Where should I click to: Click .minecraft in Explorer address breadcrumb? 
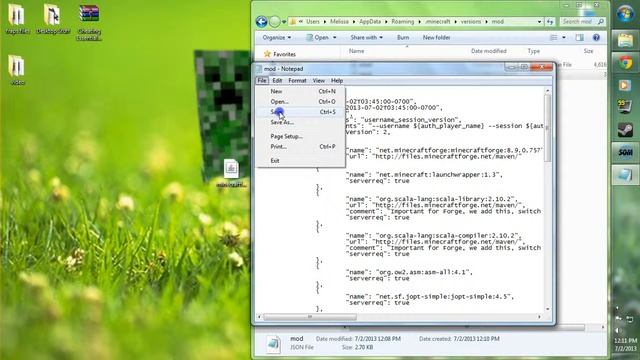coord(437,22)
